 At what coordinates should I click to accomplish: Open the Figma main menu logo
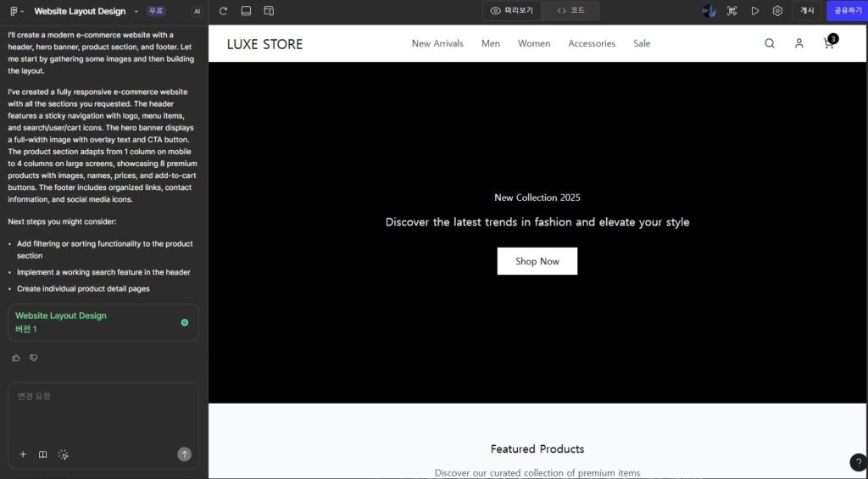point(14,11)
